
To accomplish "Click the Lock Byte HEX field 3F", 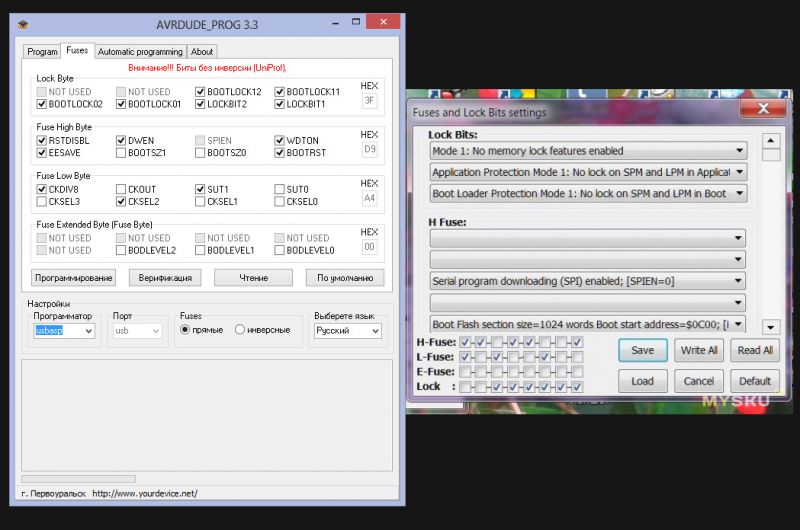I will click(x=369, y=100).
